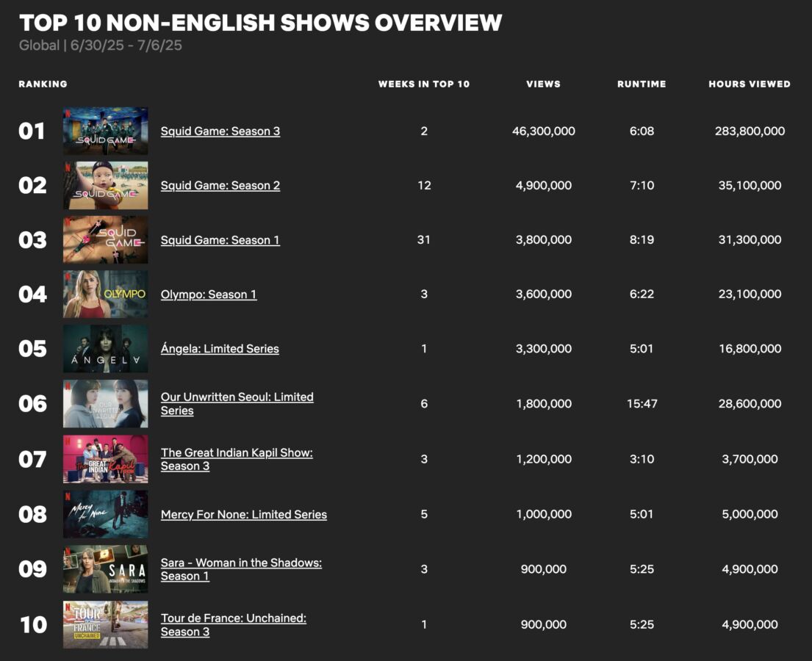812x661 pixels.
Task: Select the 1,200,000 views value
Action: [x=544, y=459]
